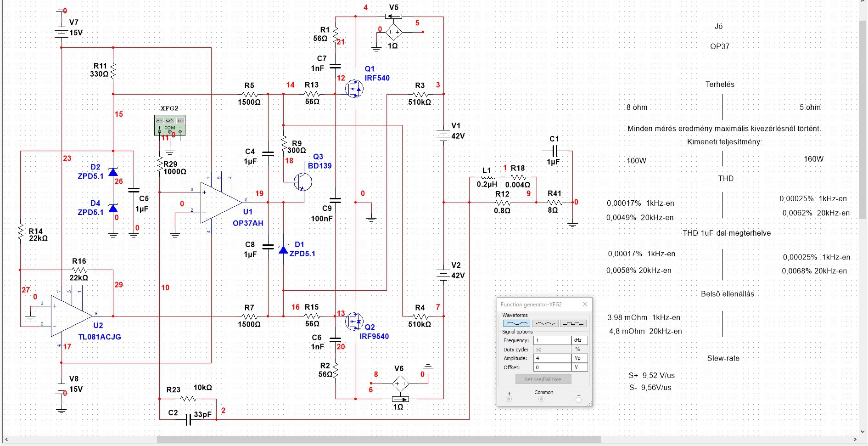Click the minus terminal radio indicator
The height and width of the screenshot is (446, 868).
578,400
